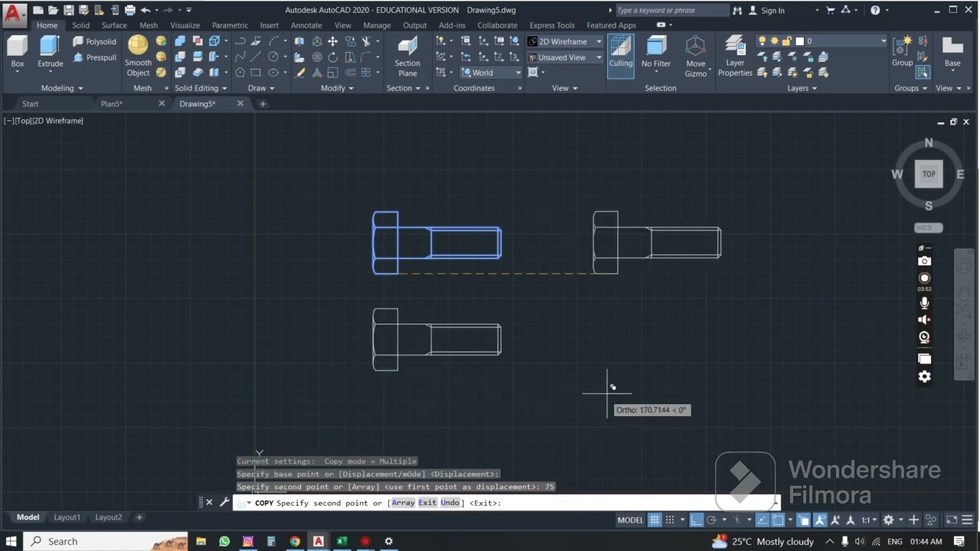
Task: Click Sign In at the top
Action: (x=773, y=11)
